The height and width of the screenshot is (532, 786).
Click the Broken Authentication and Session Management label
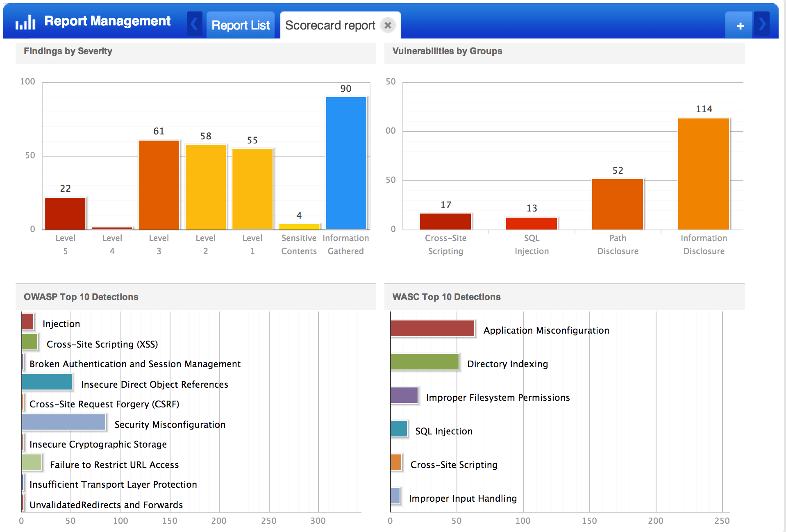[135, 364]
